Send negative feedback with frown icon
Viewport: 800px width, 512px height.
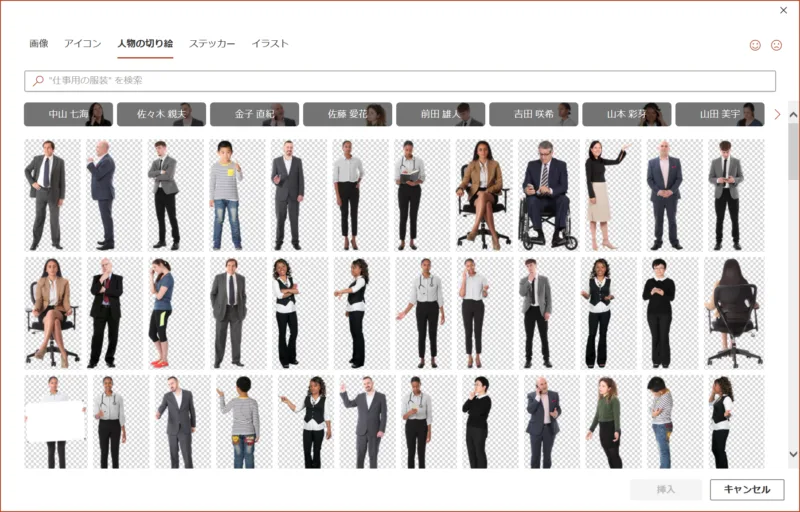coord(777,45)
